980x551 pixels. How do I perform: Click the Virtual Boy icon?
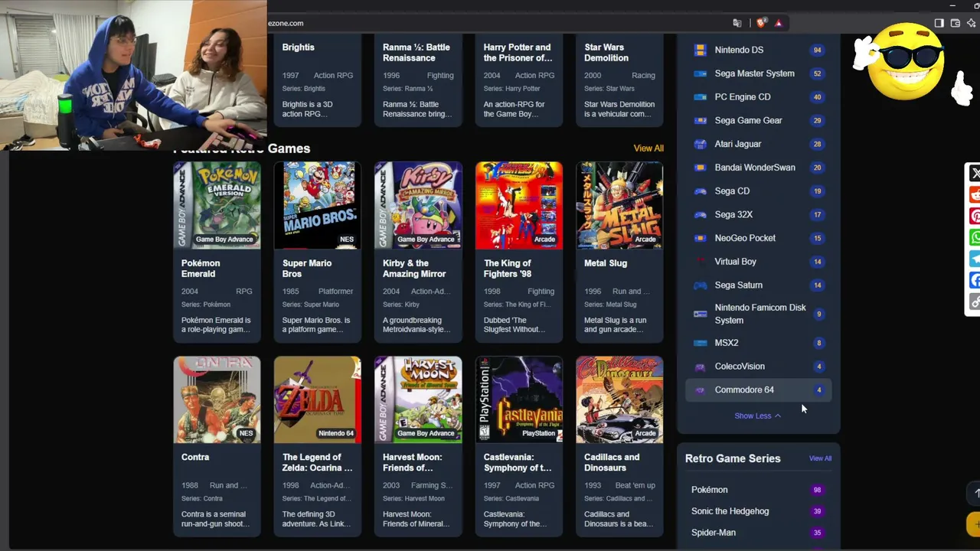[700, 262]
